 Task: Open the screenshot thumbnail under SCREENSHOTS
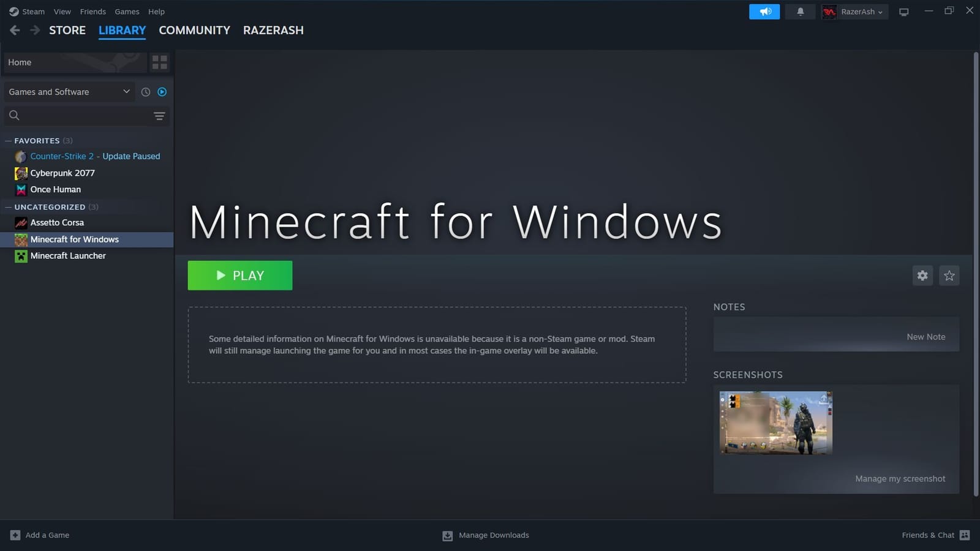[776, 422]
